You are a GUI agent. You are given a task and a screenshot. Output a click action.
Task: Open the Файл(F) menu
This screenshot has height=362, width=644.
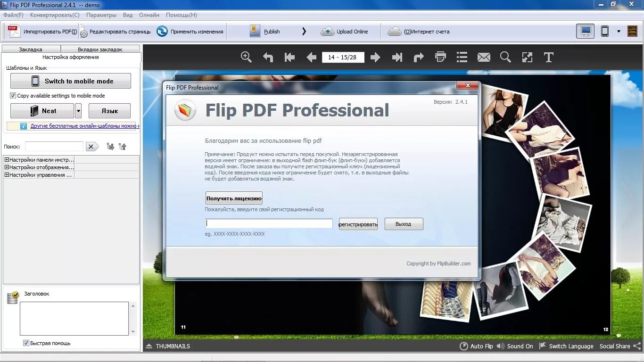point(13,15)
